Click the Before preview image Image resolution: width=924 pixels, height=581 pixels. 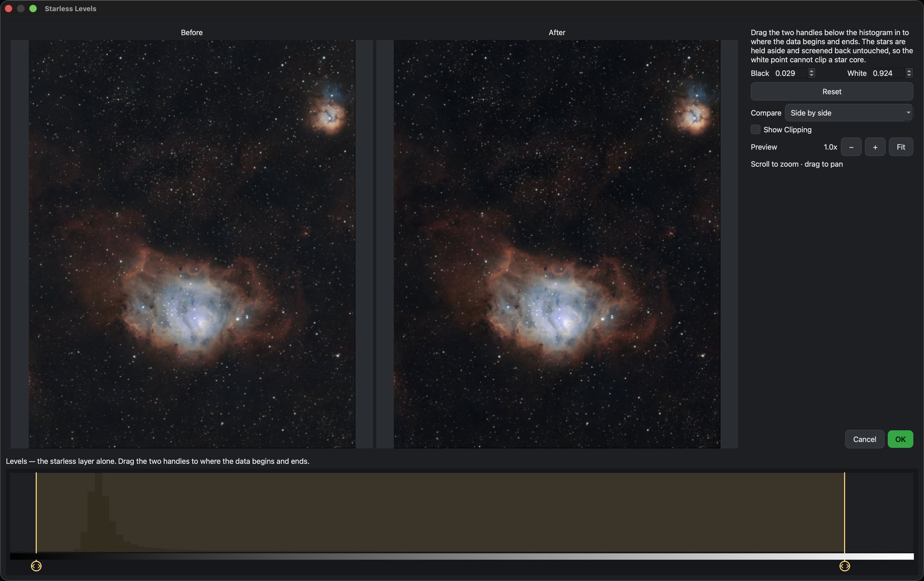click(192, 244)
